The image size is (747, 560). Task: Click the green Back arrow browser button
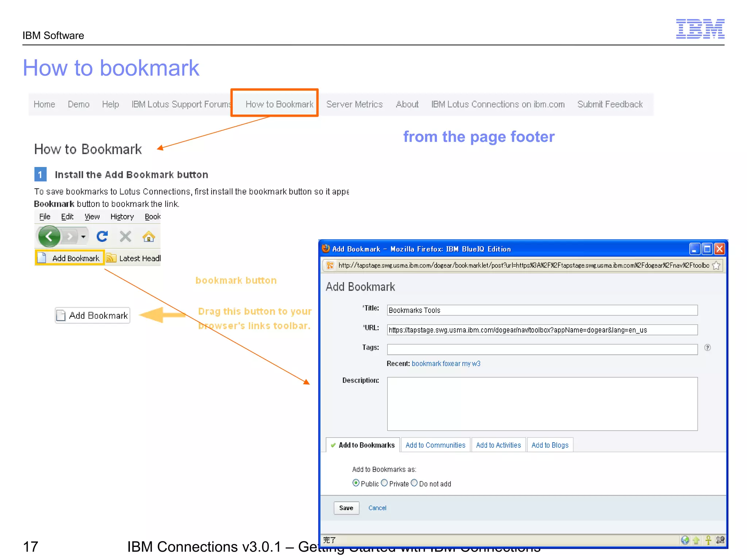(x=49, y=236)
